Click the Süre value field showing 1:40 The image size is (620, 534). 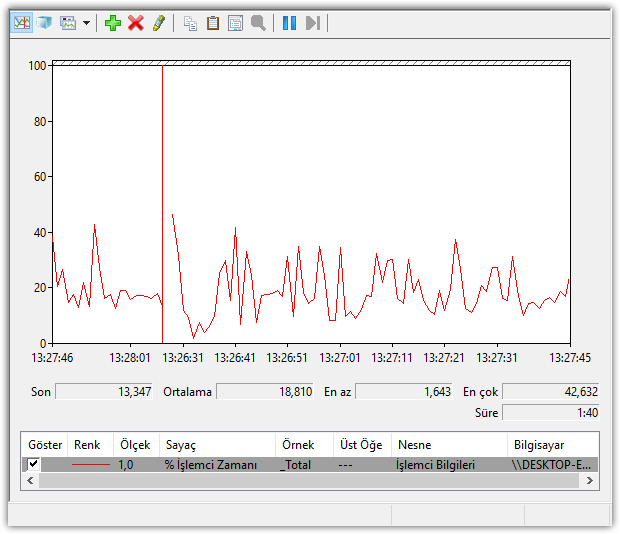pyautogui.click(x=551, y=413)
